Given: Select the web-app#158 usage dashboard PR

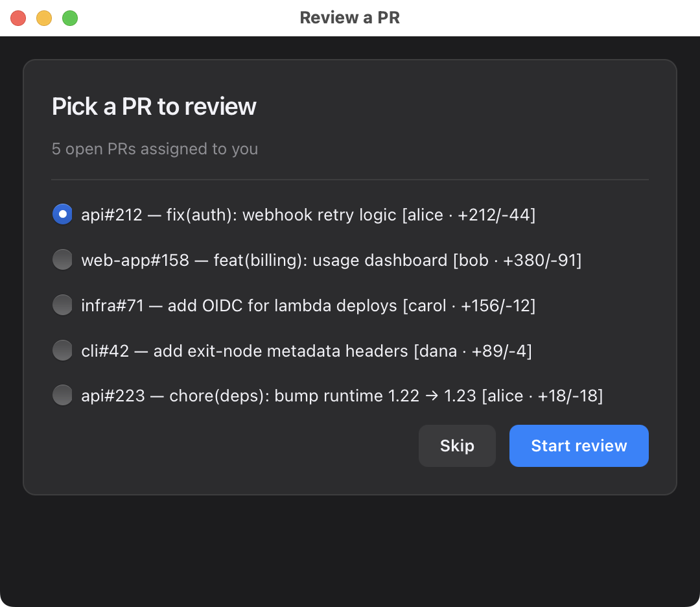Looking at the screenshot, I should click(x=62, y=259).
